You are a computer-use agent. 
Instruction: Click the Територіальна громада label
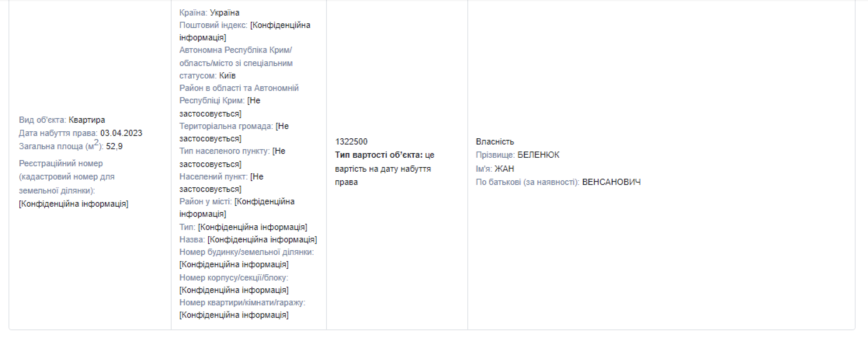(226, 126)
